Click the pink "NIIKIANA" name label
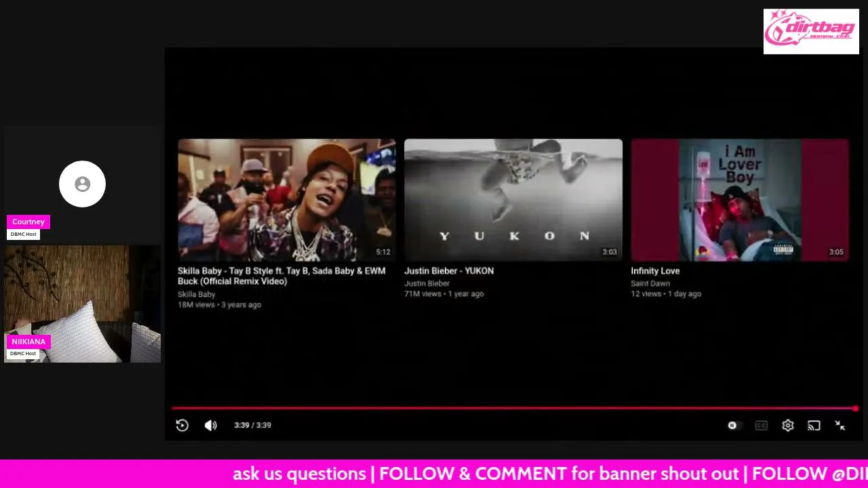The image size is (868, 488). 28,342
